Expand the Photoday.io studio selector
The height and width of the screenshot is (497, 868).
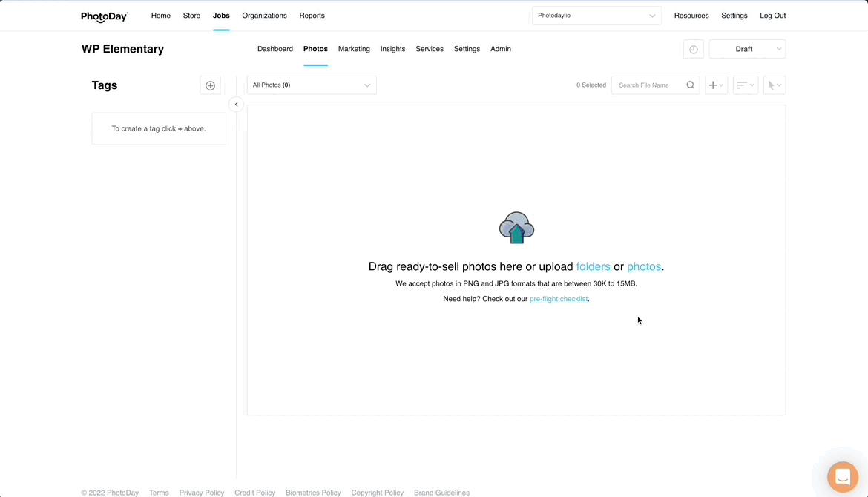(x=596, y=16)
